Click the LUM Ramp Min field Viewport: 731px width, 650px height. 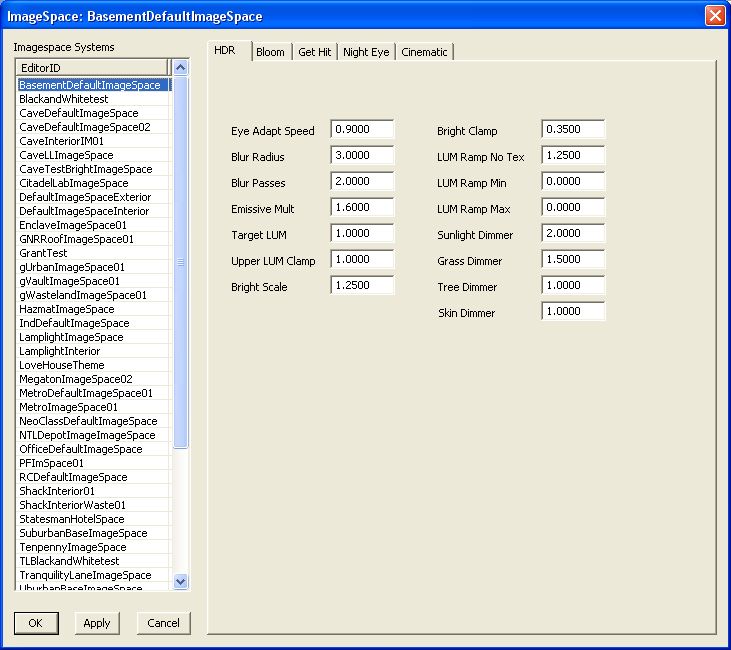tap(573, 181)
